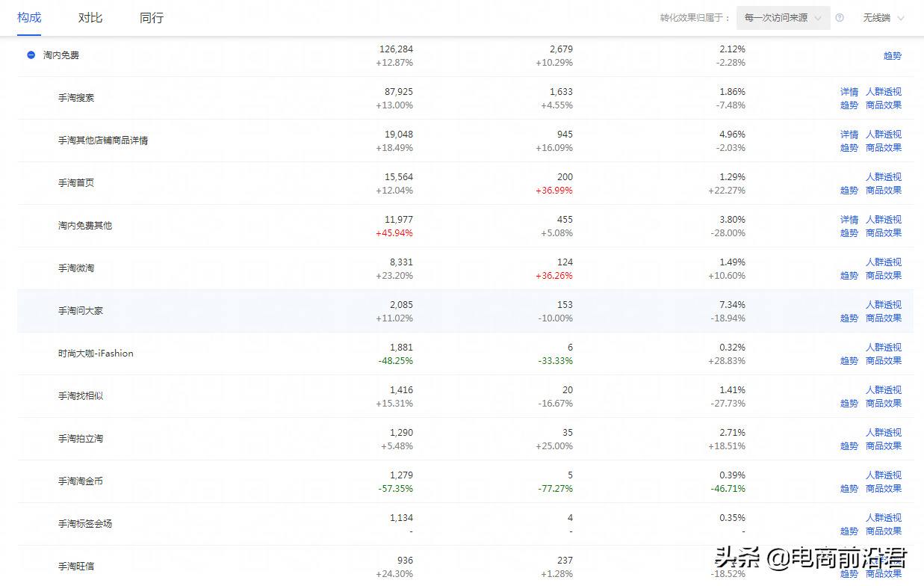The height and width of the screenshot is (586, 924).
Task: Open 人群透视 for 手淘淘金币
Action: tap(884, 475)
